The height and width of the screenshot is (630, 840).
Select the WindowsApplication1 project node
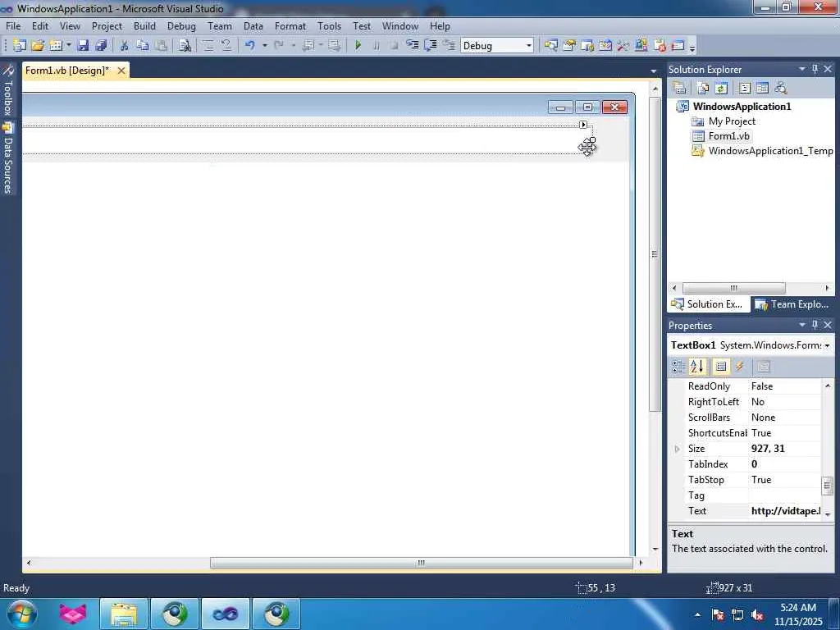point(742,106)
